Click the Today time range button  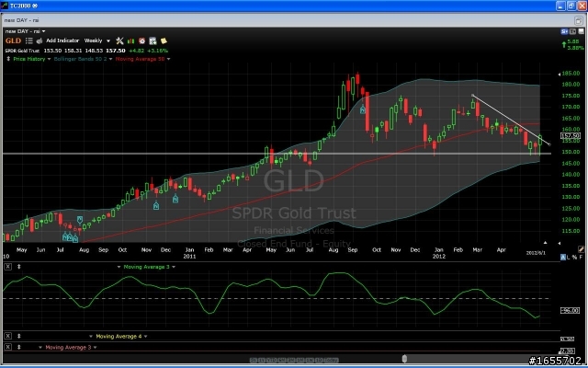coord(331,361)
